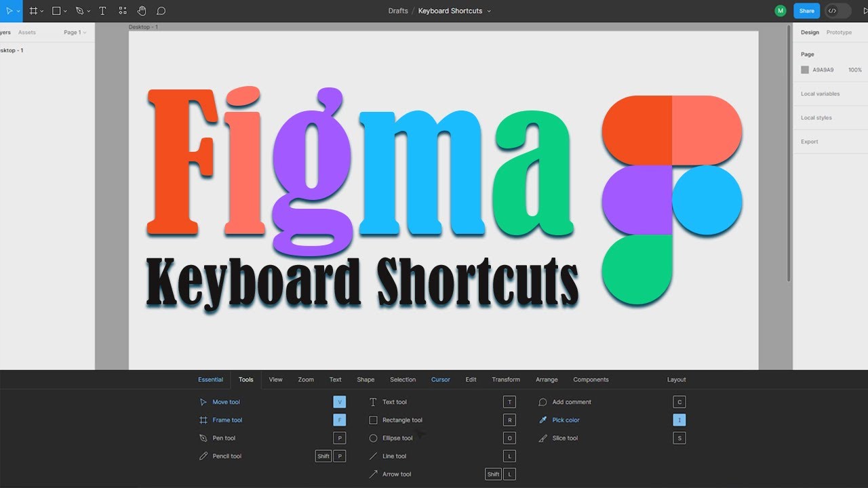Open the Cursor shortcuts tab
The height and width of the screenshot is (488, 868).
pos(441,380)
